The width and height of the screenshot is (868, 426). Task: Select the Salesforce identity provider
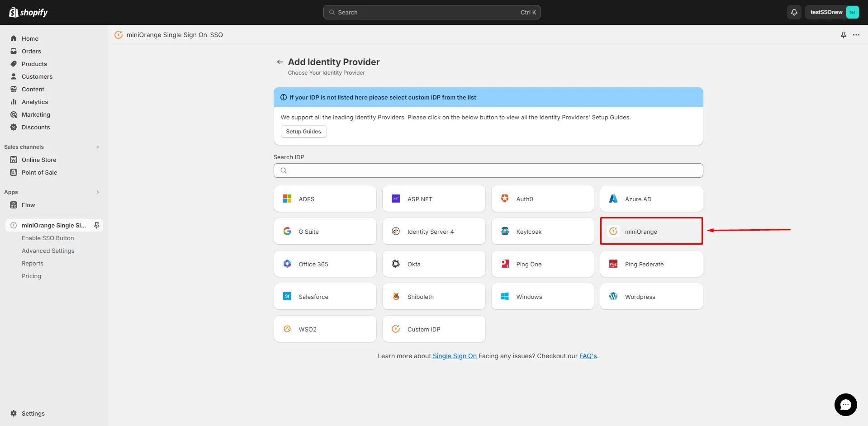pyautogui.click(x=325, y=296)
